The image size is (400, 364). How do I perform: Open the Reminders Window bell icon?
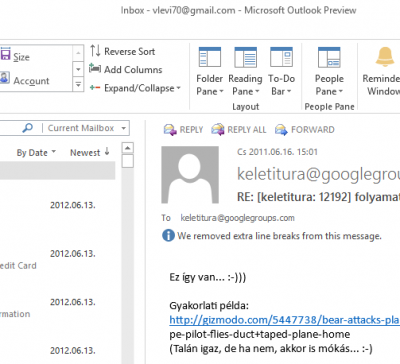coord(385,57)
